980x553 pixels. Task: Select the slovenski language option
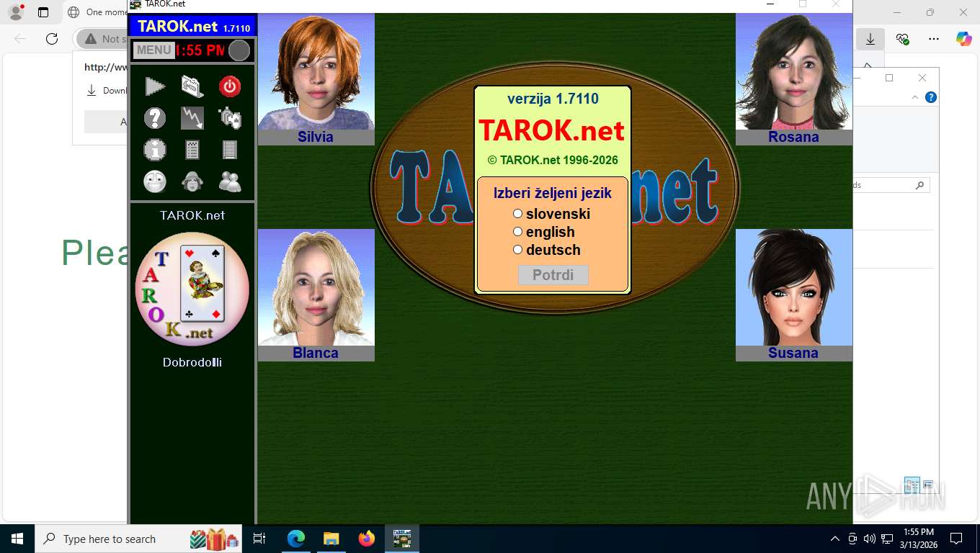517,214
